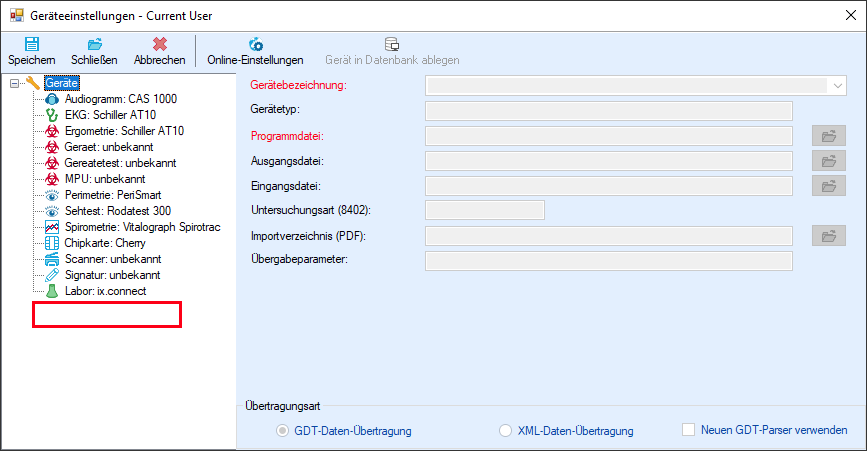Image resolution: width=867 pixels, height=451 pixels.
Task: Click the Untersuchungsart (8402) field
Action: coord(485,210)
